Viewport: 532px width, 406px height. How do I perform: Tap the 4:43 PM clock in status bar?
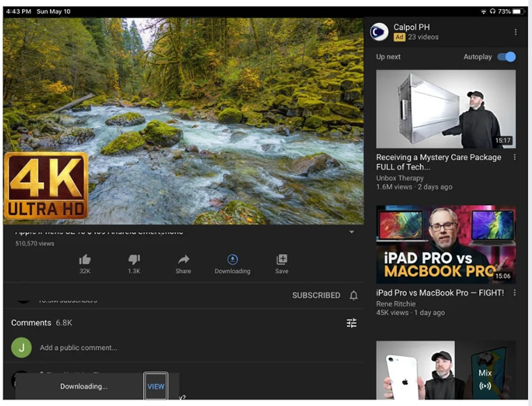click(x=18, y=12)
